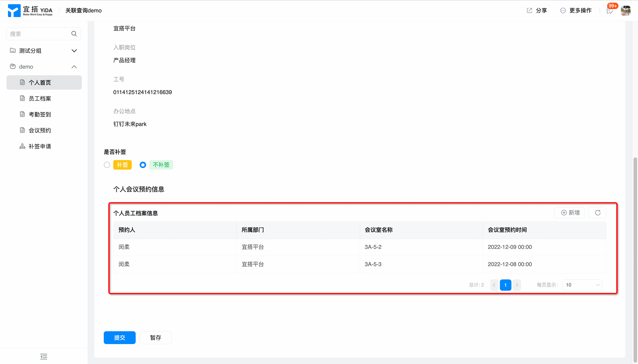
Task: Collapse the sidebar with bottom toggle icon
Action: tap(44, 356)
